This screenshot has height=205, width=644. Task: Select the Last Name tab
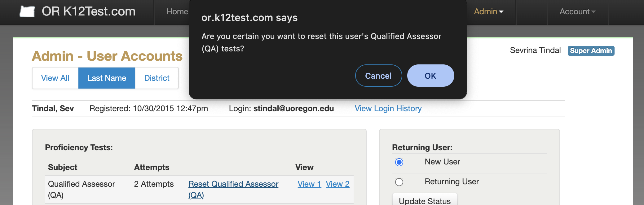click(107, 78)
